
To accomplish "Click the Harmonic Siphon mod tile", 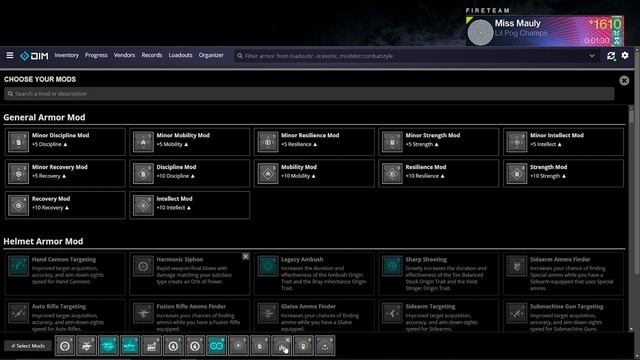I will click(x=190, y=273).
